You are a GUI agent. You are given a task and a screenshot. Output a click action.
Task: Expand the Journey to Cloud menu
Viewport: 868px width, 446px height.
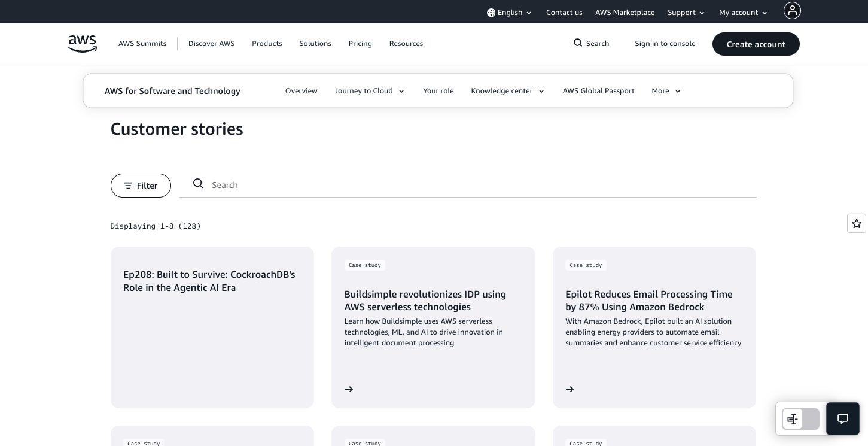(370, 91)
